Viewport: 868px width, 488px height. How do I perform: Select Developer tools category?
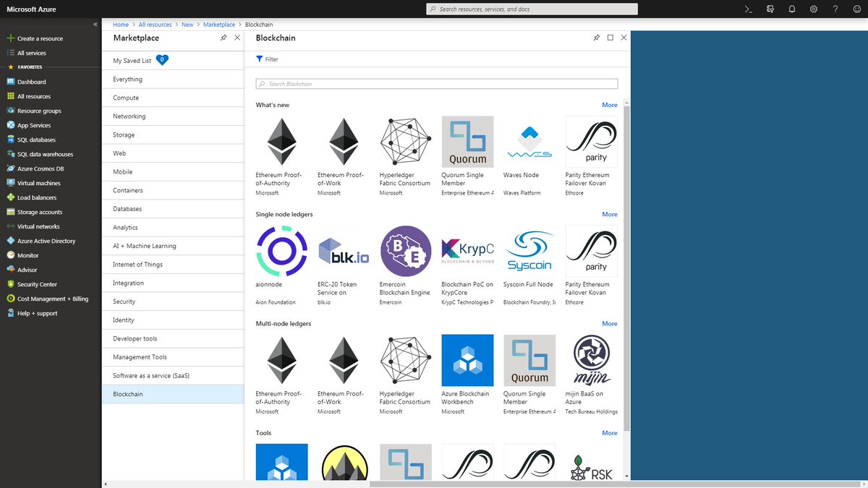coord(174,338)
